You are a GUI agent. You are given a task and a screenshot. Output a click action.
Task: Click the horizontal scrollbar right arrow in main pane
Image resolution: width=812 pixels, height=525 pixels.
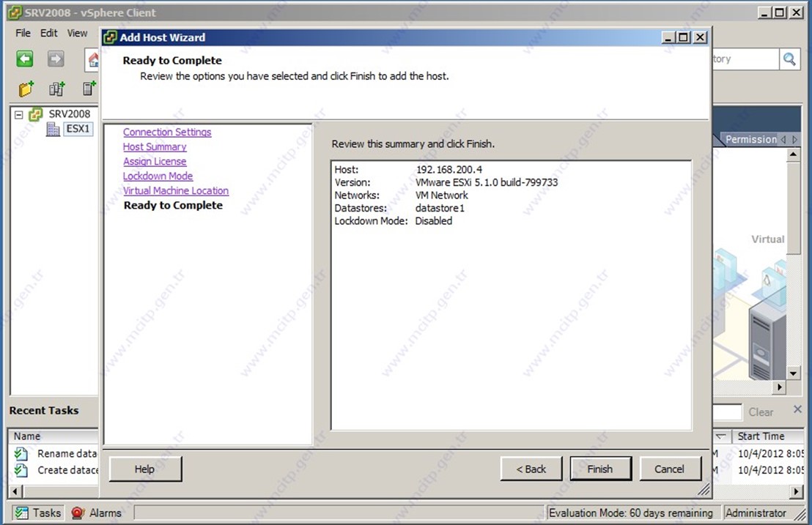click(x=779, y=387)
